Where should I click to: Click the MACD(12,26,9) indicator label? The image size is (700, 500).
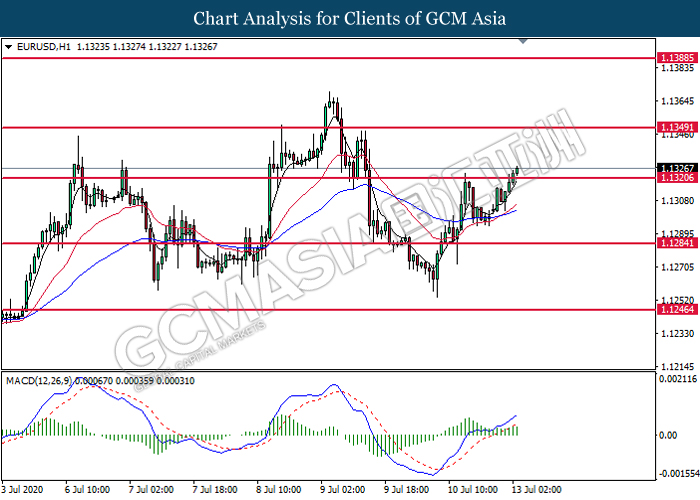click(38, 381)
